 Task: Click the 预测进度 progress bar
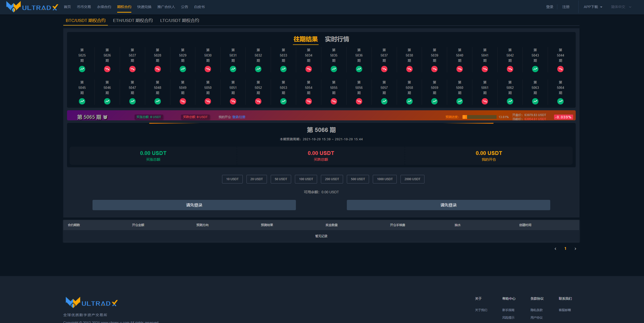(479, 117)
